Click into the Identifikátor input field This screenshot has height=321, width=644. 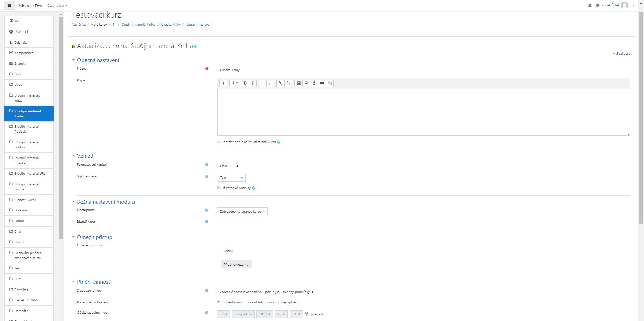click(239, 223)
